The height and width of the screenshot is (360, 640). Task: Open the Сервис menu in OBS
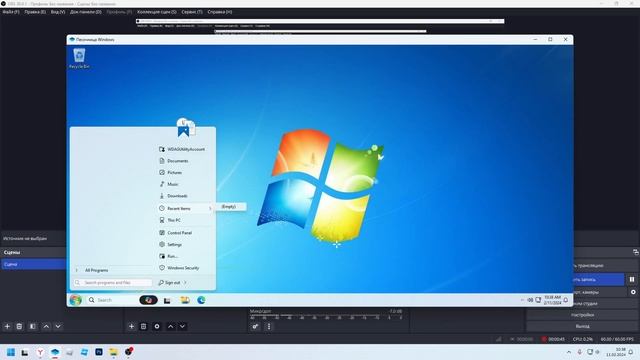pos(192,12)
